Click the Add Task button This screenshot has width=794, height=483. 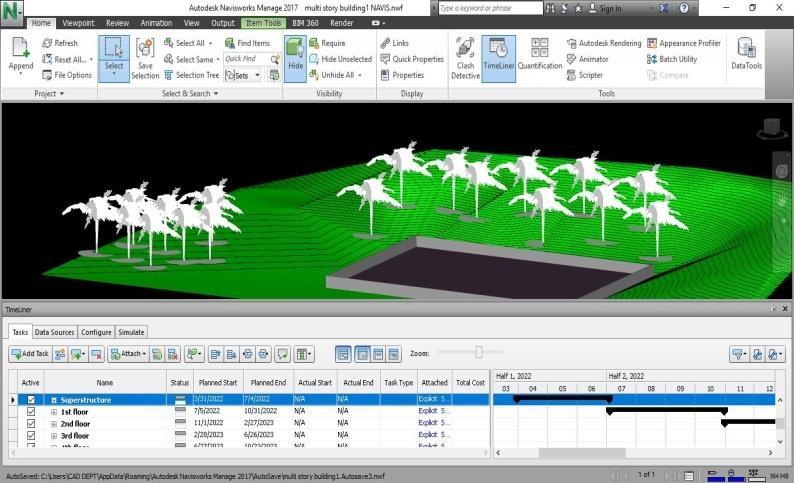[x=30, y=354]
